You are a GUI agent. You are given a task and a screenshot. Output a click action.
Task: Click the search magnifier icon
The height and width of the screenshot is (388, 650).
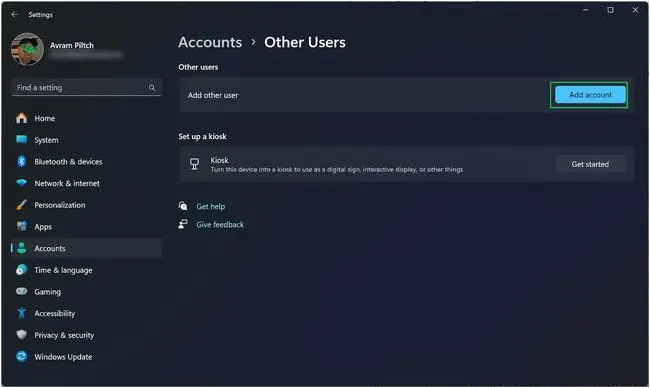point(152,87)
